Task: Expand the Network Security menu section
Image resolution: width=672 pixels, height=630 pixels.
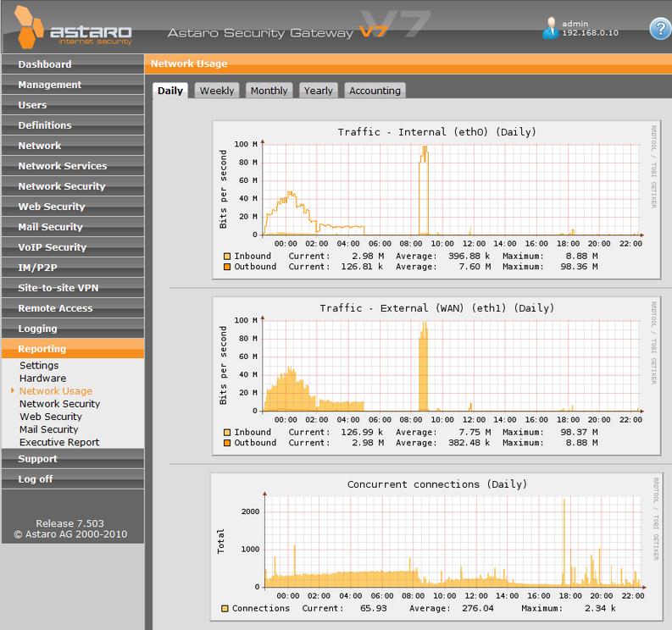Action: 62,186
